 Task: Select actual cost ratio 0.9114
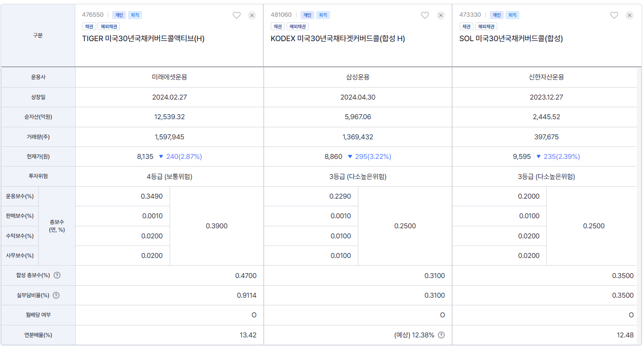[x=247, y=295]
